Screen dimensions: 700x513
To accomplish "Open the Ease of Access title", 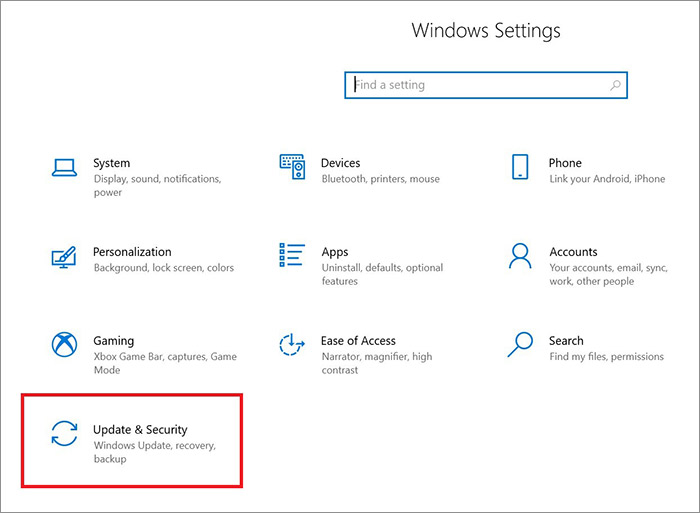I will tap(358, 341).
